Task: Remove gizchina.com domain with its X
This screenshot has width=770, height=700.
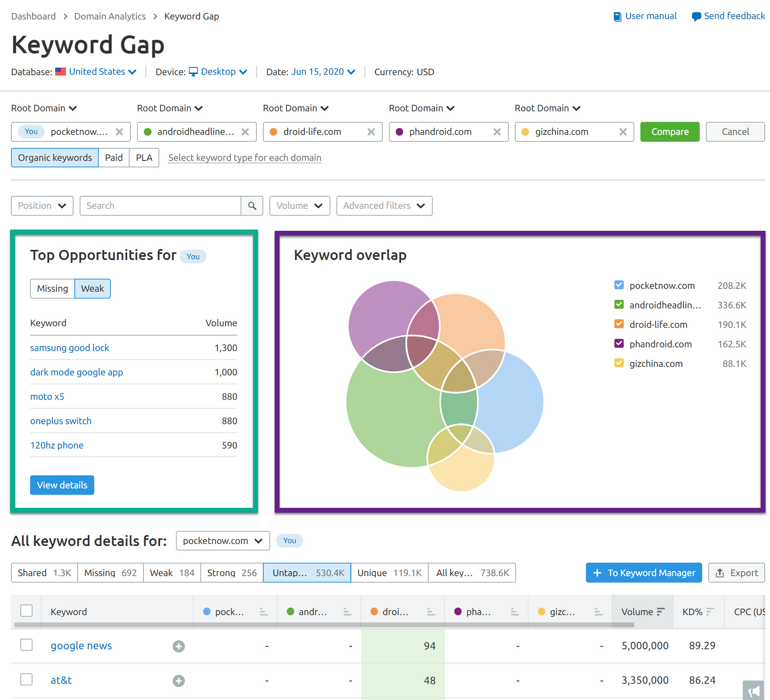Action: click(x=623, y=132)
